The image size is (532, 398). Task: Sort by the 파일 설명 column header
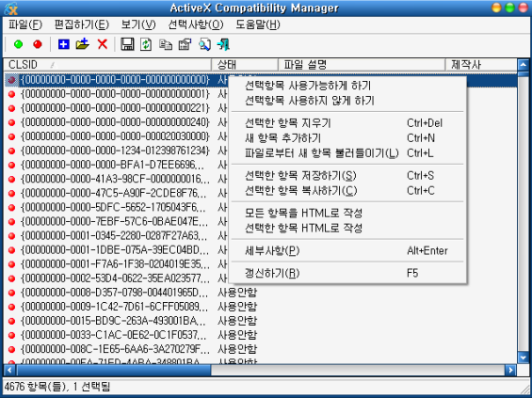[x=362, y=64]
